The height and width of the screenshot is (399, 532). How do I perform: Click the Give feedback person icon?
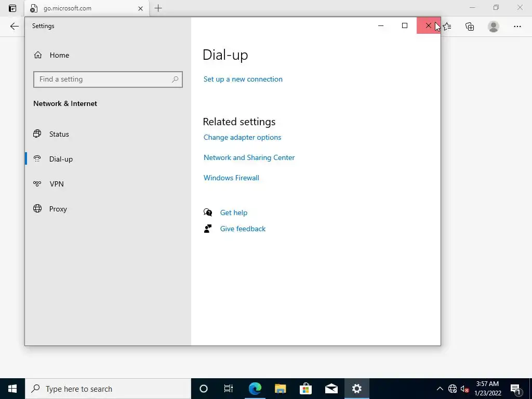pyautogui.click(x=208, y=229)
